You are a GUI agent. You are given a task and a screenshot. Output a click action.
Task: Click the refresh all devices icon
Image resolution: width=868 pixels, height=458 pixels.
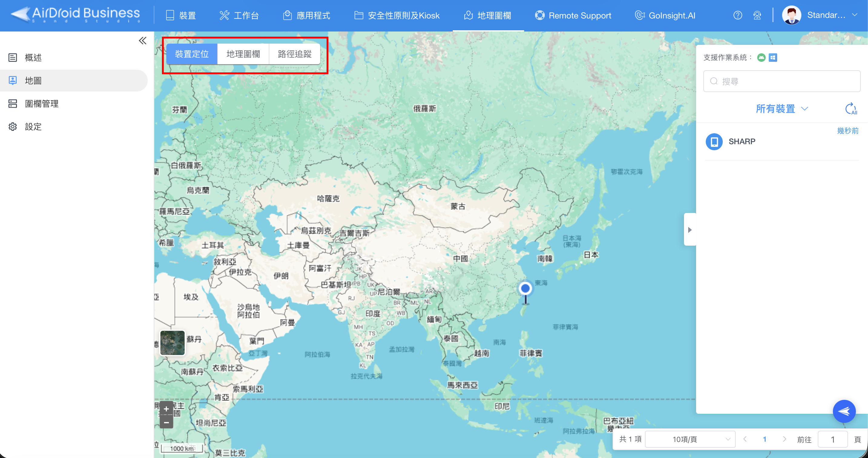[x=851, y=109]
